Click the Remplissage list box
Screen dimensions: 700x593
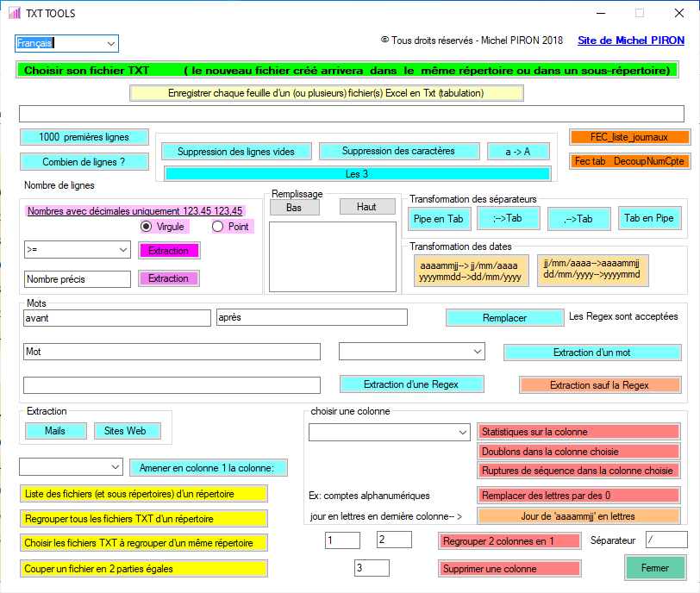(x=333, y=257)
